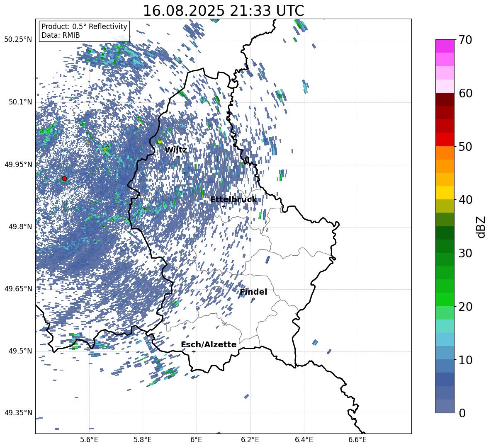491x448 pixels.
Task: Click the Product: 0.5° Reflectivity text
Action: click(85, 26)
